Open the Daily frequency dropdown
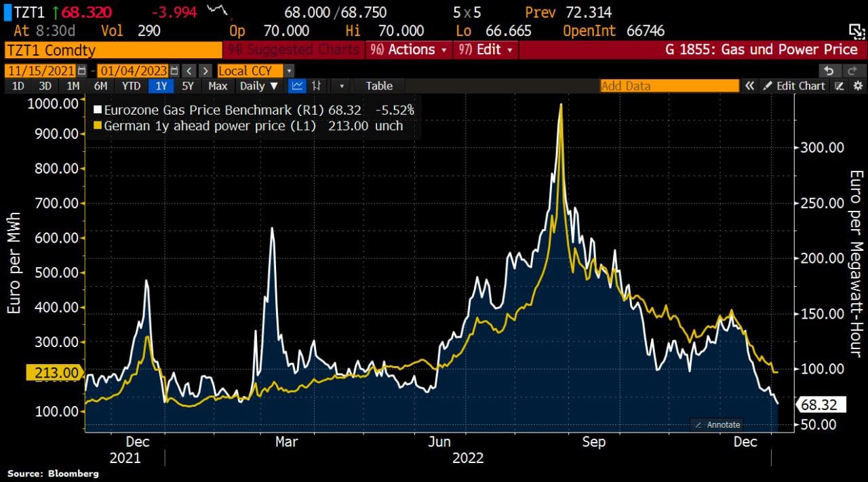 [259, 85]
